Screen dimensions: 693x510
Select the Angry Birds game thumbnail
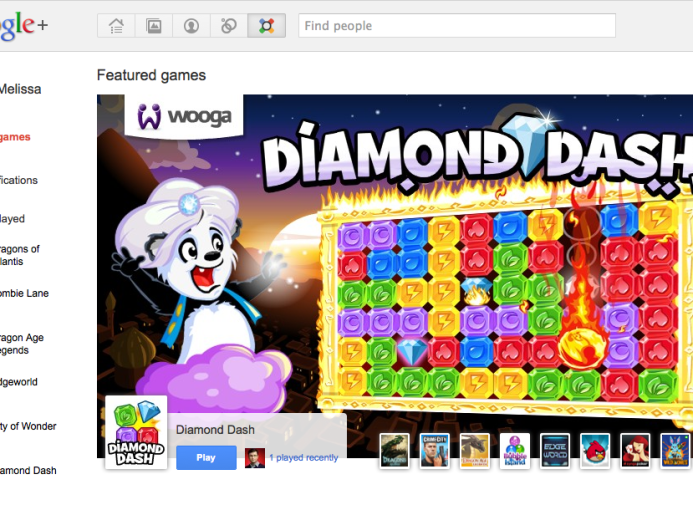coord(595,450)
